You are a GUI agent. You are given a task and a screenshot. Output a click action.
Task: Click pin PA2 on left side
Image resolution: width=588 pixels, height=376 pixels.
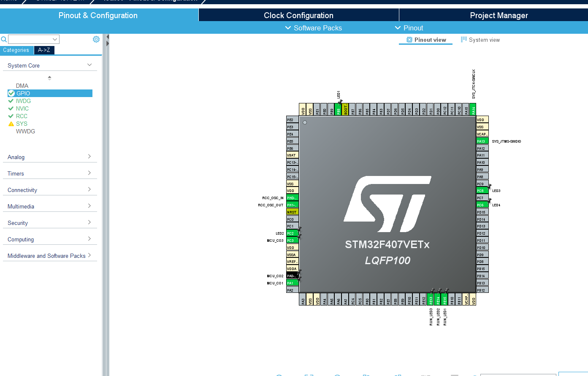pos(293,290)
